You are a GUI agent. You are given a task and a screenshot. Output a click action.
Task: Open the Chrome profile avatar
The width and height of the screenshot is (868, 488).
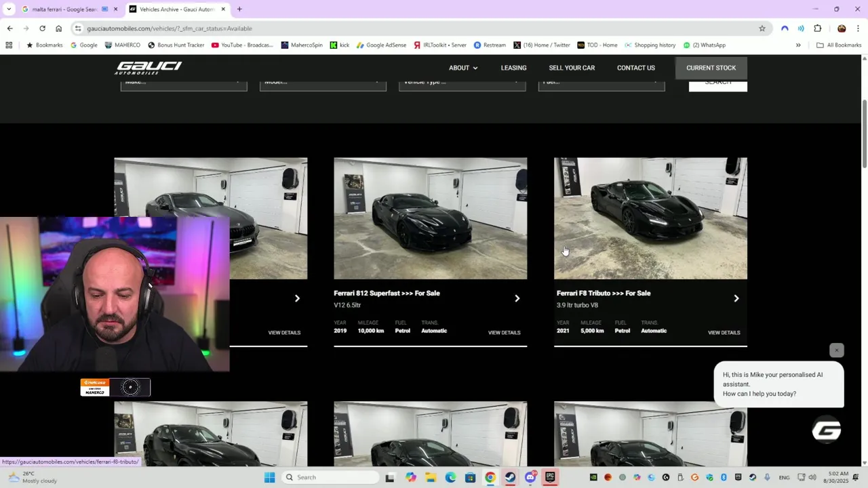click(x=842, y=28)
